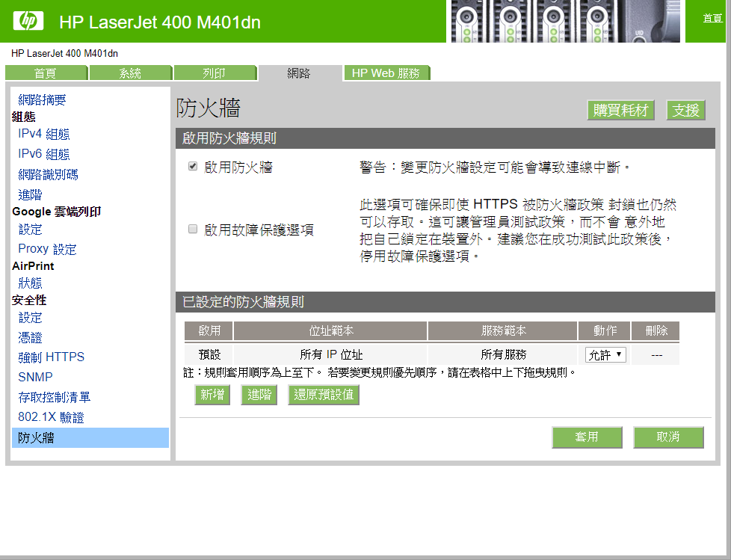Open 進階 link under 組態

tap(31, 194)
